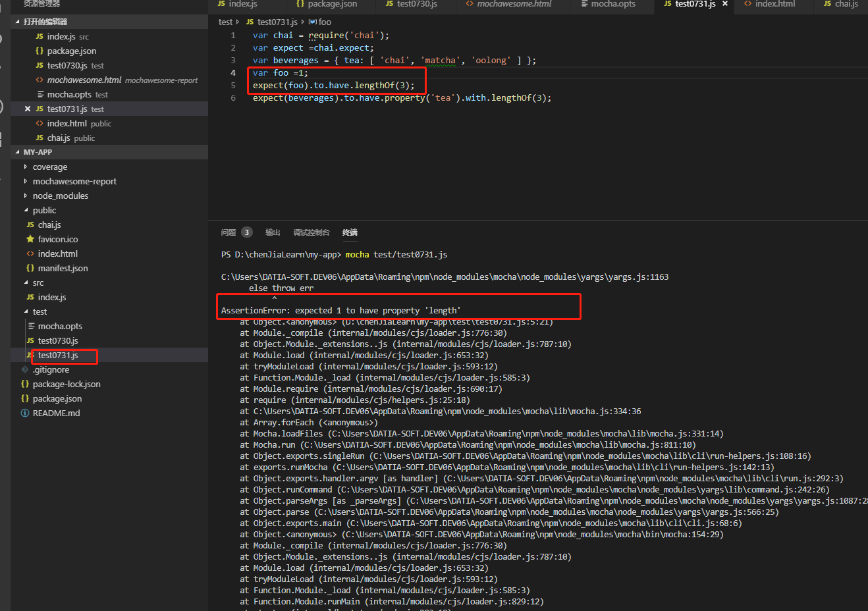
Task: Switch to the test0730.js editor tab
Action: [412, 4]
